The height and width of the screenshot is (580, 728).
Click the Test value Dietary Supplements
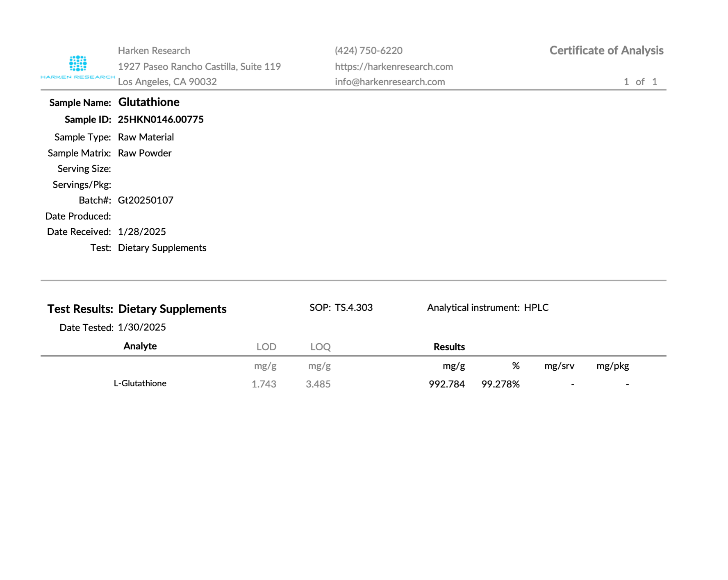tap(162, 248)
